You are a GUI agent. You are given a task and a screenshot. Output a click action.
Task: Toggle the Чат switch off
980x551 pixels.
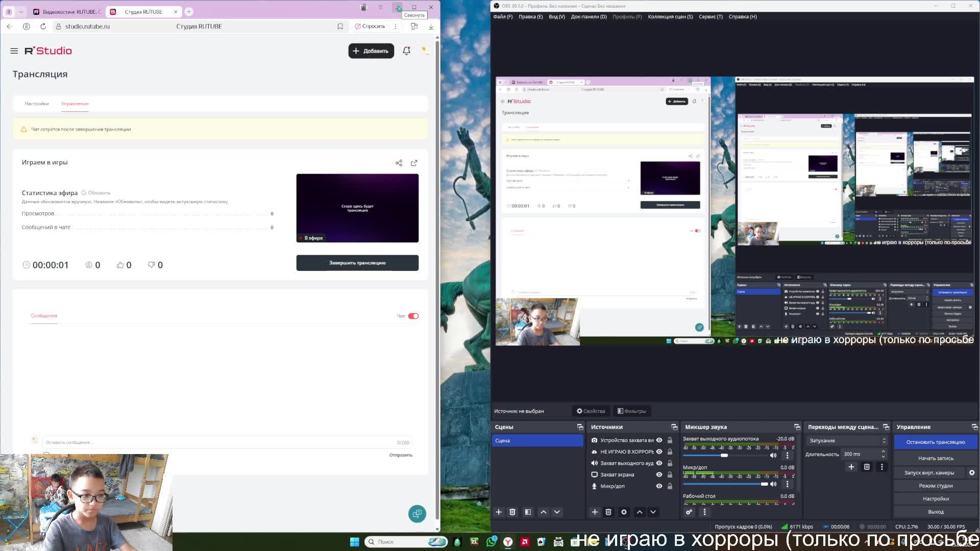[413, 316]
